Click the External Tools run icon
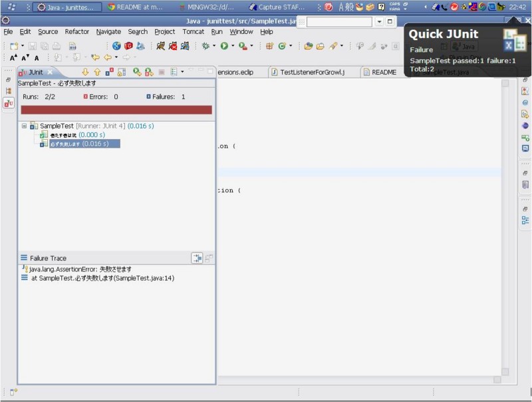The height and width of the screenshot is (402, 532). [x=243, y=46]
